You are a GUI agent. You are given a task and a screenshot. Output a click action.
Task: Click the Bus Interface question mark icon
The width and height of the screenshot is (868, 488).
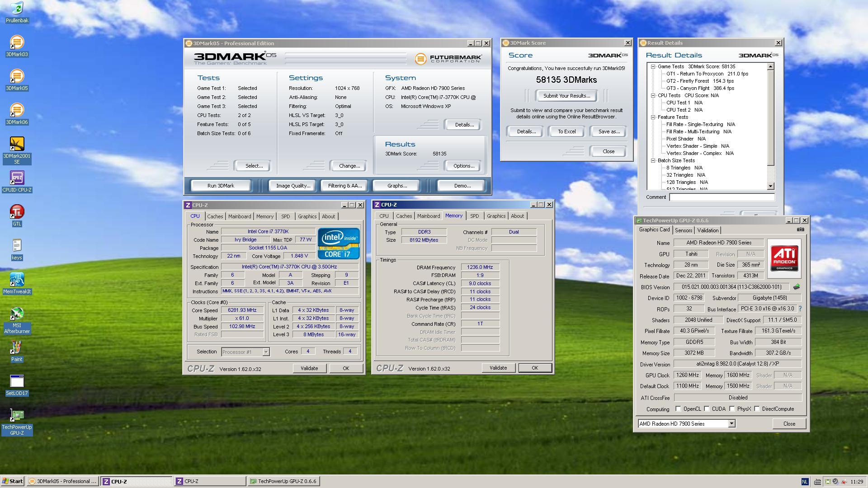(x=800, y=309)
